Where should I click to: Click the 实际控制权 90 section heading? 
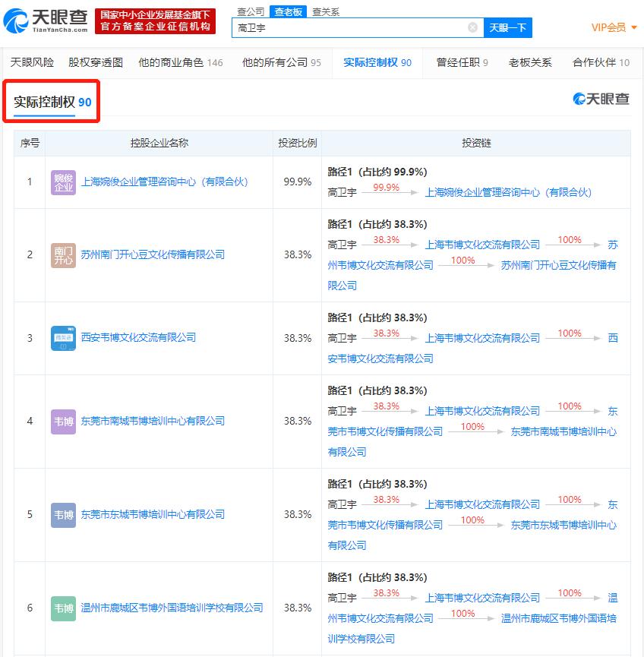tap(52, 102)
